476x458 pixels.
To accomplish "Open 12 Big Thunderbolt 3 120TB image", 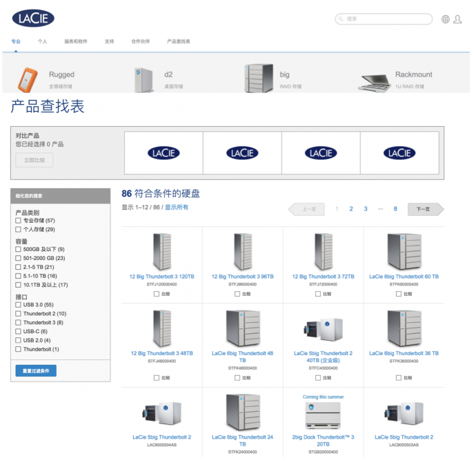I will (162, 252).
